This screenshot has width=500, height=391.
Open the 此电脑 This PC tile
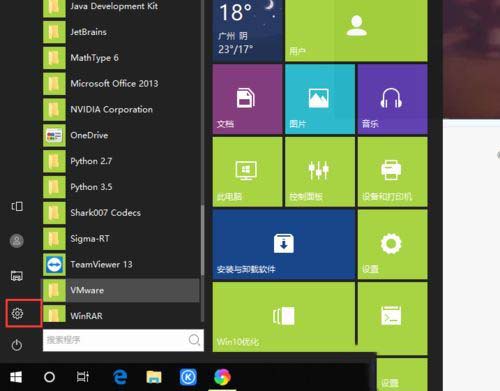pos(247,172)
